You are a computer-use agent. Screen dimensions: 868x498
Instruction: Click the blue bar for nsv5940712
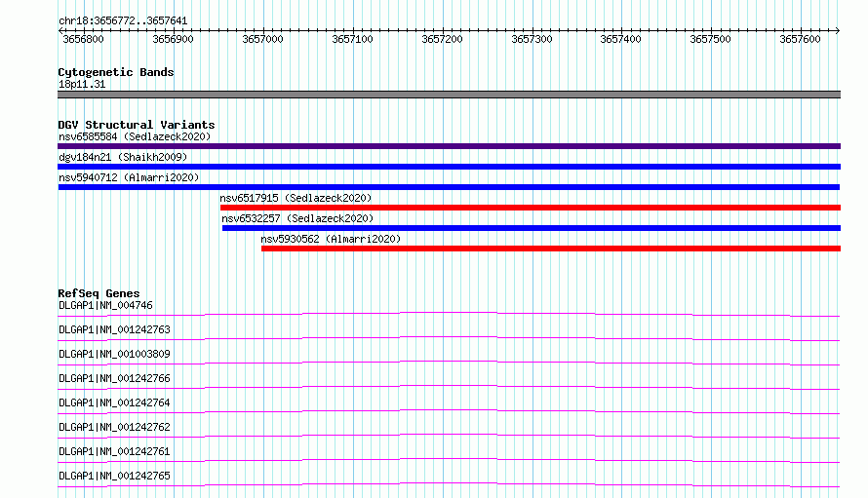449,187
